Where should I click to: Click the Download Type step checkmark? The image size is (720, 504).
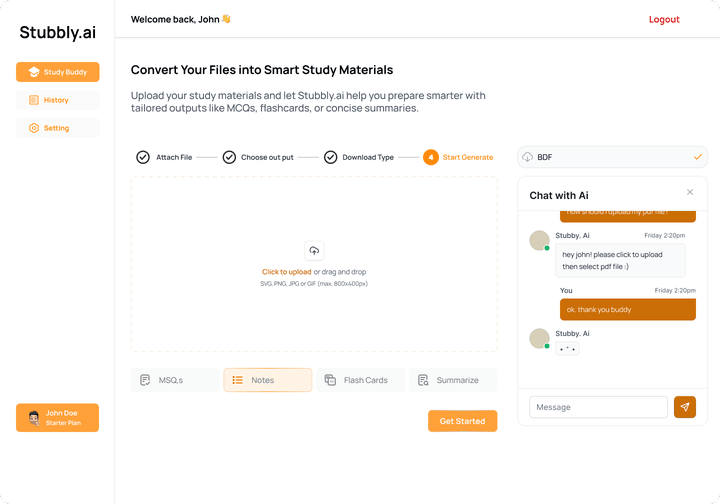(x=330, y=157)
